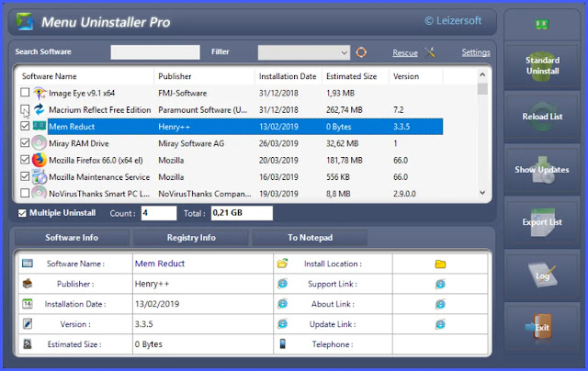Image resolution: width=588 pixels, height=371 pixels.
Task: Open the Rescue link
Action: tap(405, 53)
